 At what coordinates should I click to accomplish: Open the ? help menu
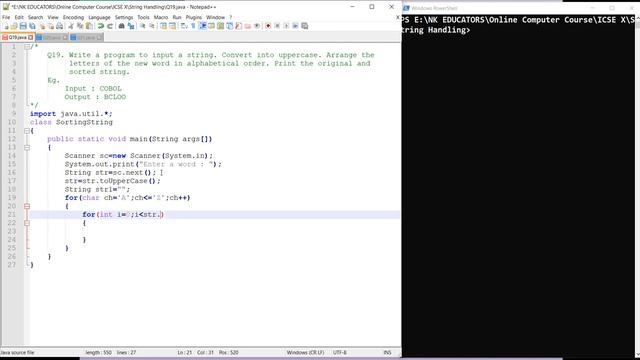click(x=231, y=17)
